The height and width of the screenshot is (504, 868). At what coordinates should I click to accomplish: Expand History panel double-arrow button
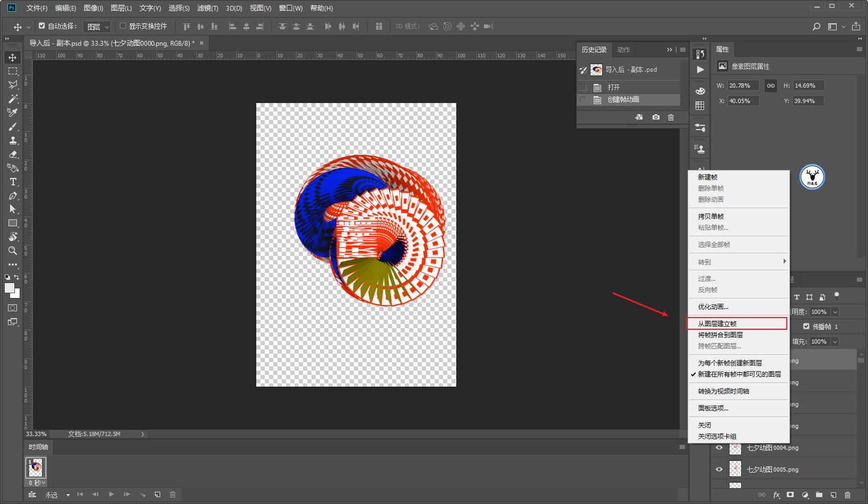pos(670,50)
